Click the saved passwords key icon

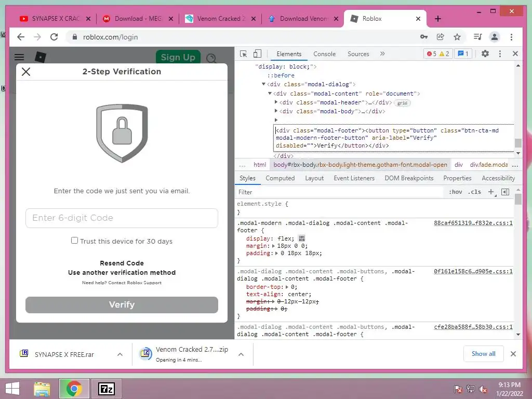tap(424, 37)
